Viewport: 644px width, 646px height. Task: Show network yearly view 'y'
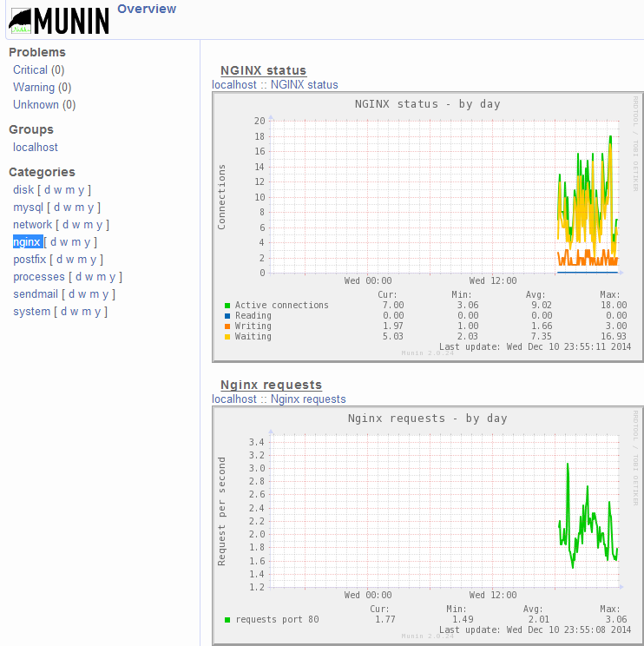coord(99,224)
